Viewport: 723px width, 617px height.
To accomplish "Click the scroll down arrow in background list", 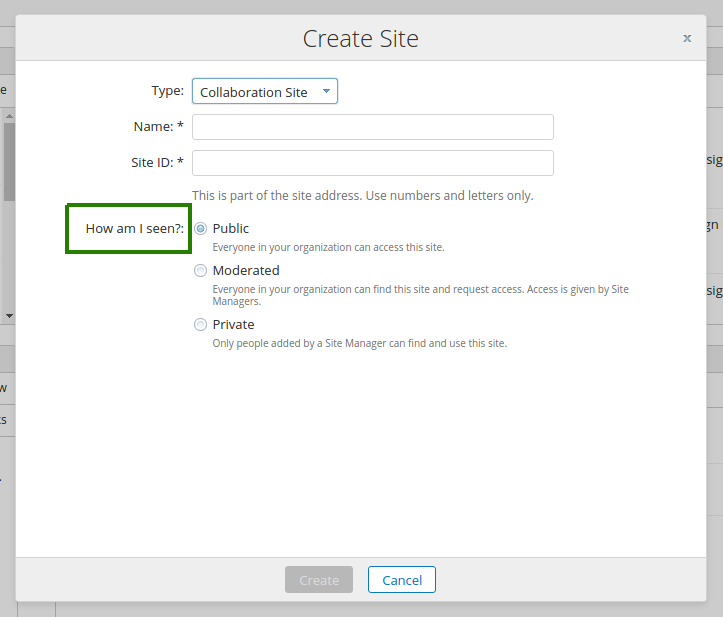I will [9, 316].
